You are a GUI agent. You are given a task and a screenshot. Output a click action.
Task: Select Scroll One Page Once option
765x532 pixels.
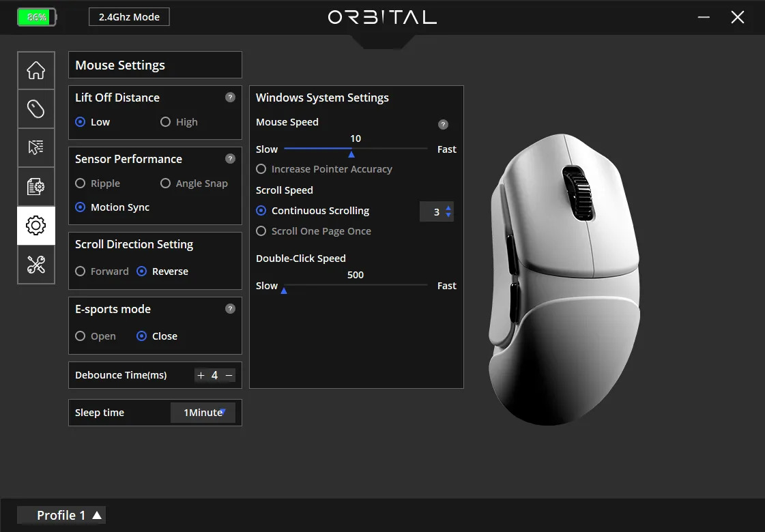pos(261,231)
